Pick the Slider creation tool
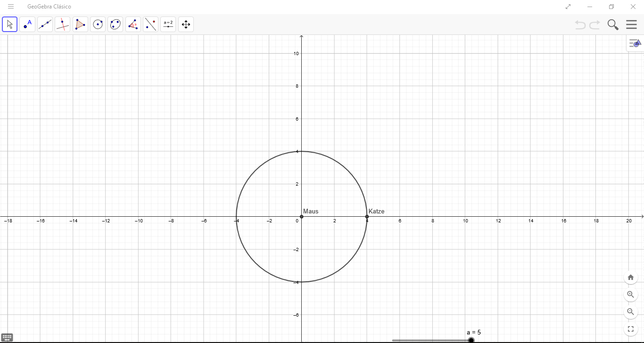644x343 pixels. coord(168,24)
